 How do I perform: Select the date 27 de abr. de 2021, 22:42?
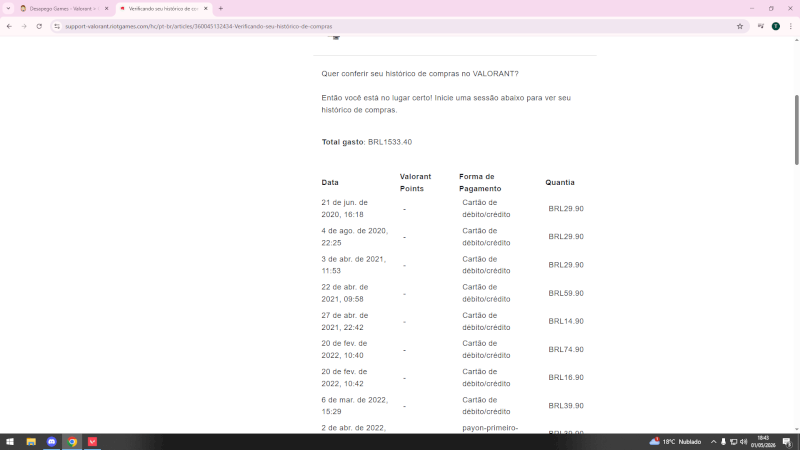coord(345,321)
